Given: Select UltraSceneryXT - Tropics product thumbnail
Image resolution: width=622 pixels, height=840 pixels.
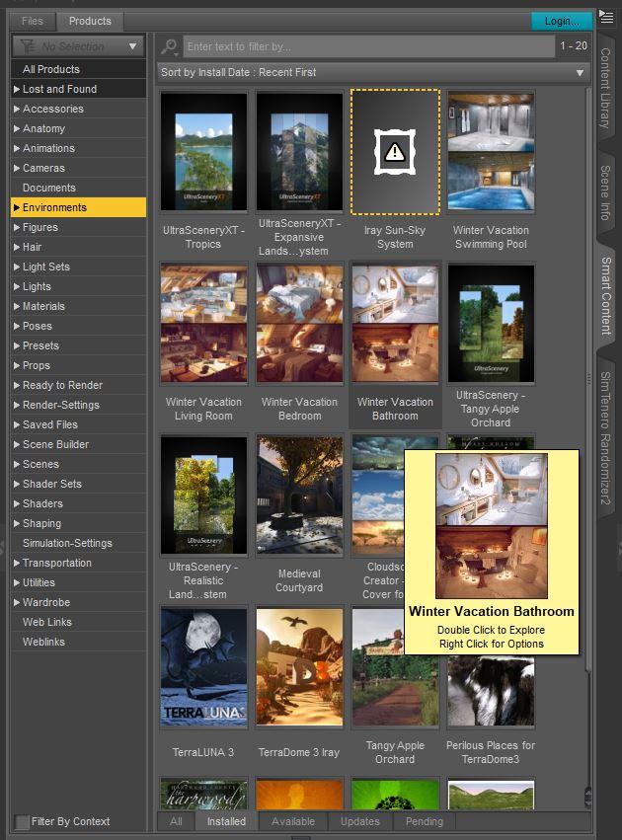Looking at the screenshot, I should tap(203, 152).
